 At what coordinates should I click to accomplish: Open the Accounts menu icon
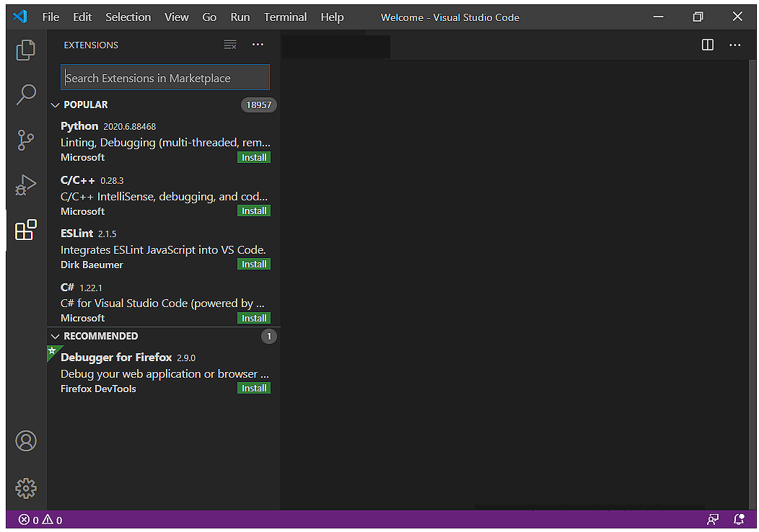[x=26, y=440]
